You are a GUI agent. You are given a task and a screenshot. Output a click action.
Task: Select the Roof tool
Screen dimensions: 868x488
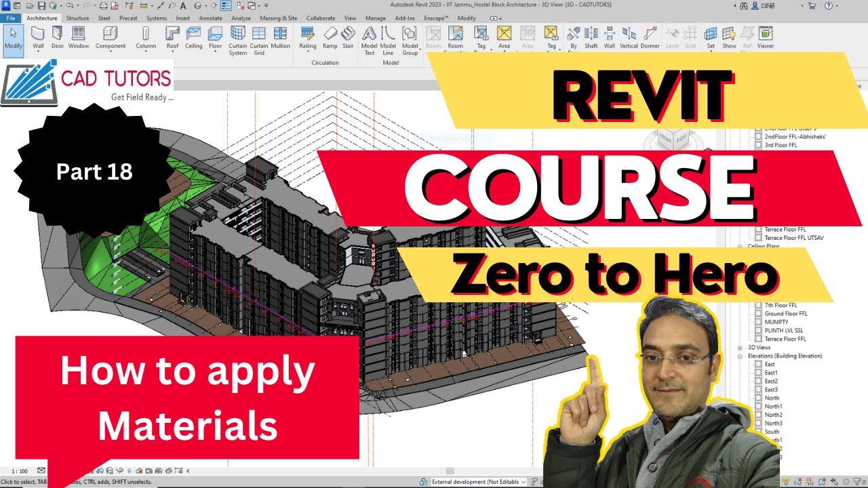tap(173, 38)
